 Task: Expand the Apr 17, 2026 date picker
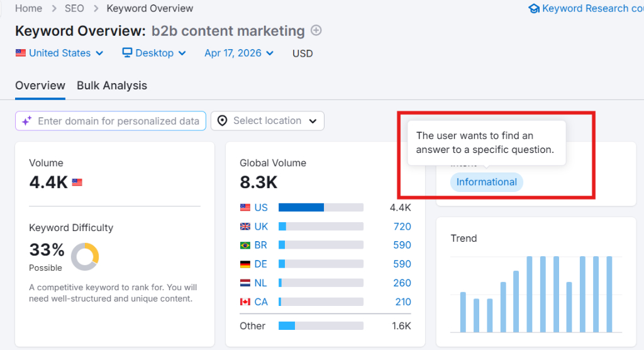[239, 53]
